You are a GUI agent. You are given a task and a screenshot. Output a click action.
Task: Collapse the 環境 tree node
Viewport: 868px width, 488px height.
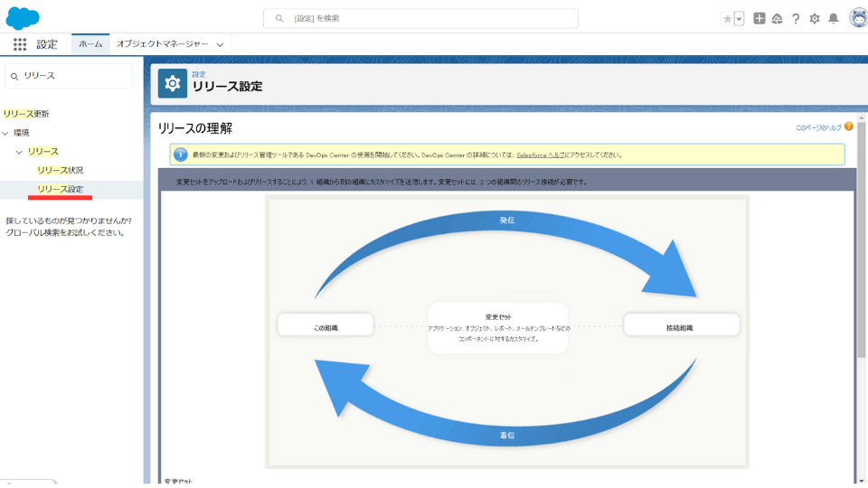(x=5, y=133)
